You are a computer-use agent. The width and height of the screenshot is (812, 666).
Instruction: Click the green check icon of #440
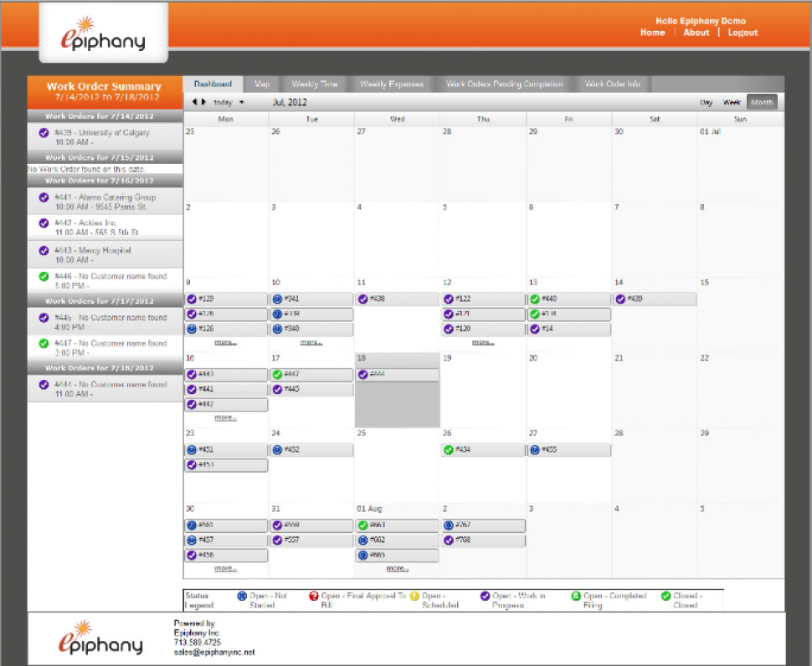coord(535,299)
